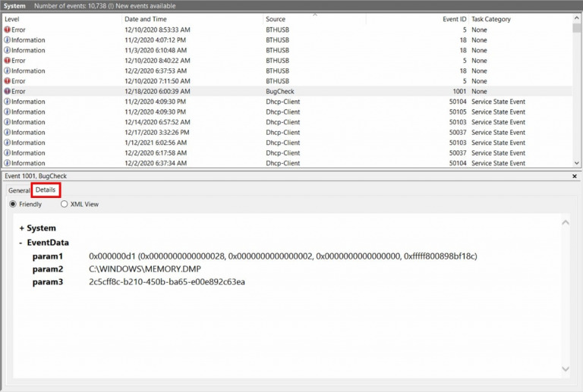Open the General tab

[x=19, y=190]
